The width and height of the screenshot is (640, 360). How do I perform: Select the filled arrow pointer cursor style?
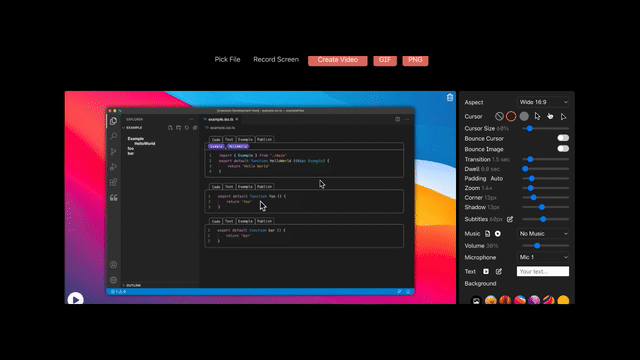coord(537,116)
